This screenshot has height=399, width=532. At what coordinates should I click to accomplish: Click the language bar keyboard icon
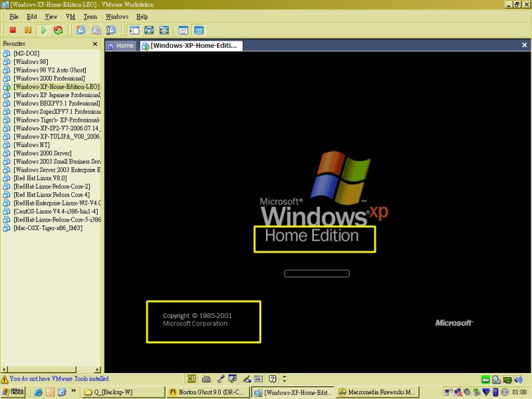(206, 379)
